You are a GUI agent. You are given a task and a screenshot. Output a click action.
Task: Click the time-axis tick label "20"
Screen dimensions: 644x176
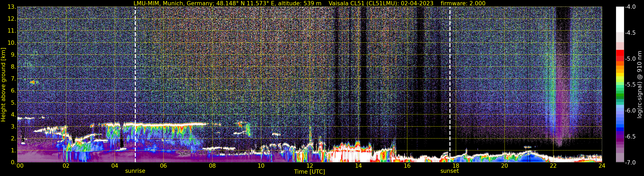(x=505, y=166)
